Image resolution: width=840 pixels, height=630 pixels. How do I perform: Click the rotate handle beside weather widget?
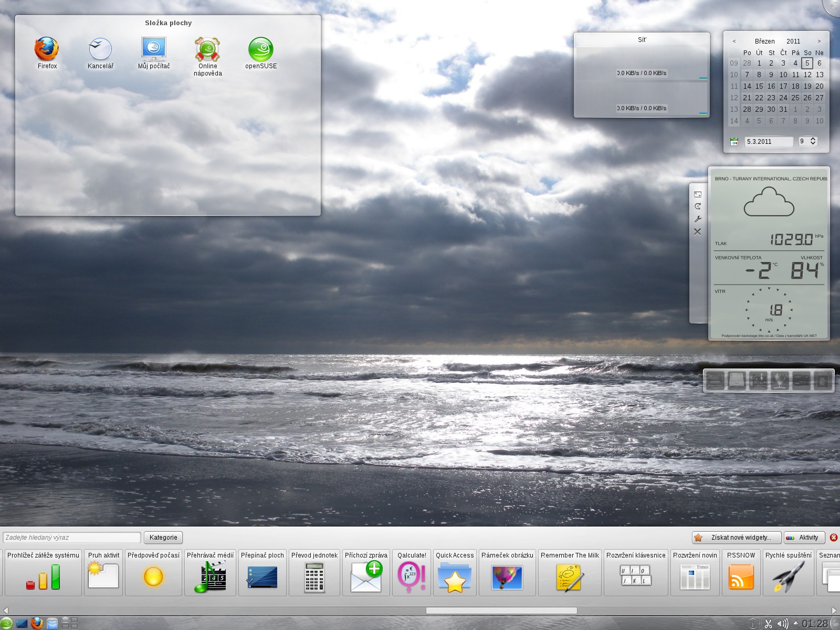pos(698,207)
